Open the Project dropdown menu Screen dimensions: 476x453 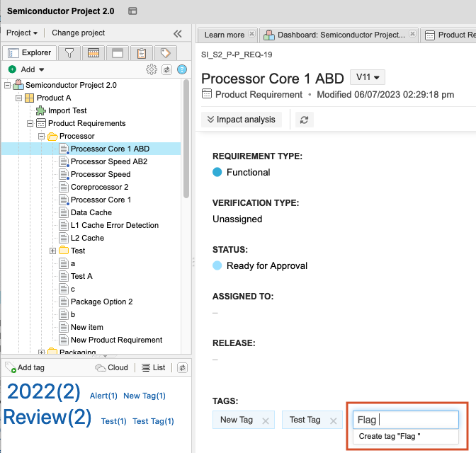click(x=22, y=33)
